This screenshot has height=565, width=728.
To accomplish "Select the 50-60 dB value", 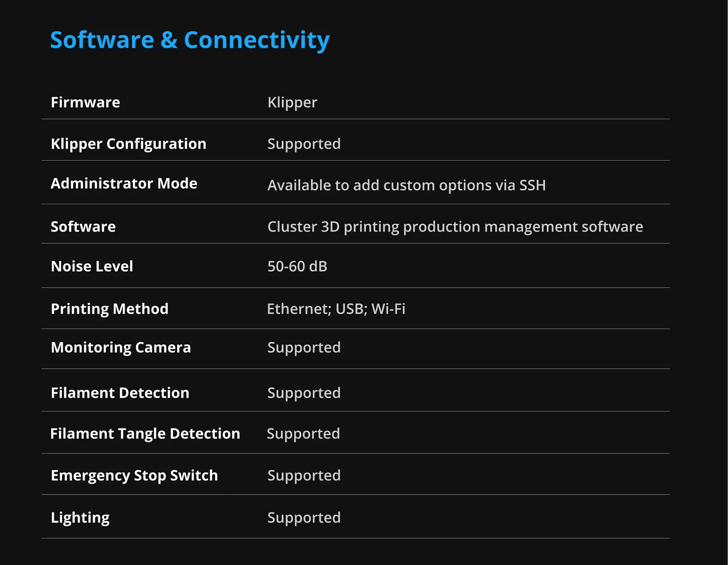I will (297, 266).
